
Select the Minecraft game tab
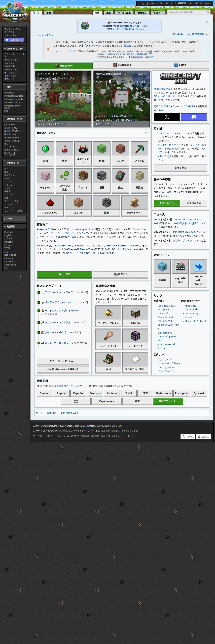pyautogui.click(x=64, y=66)
